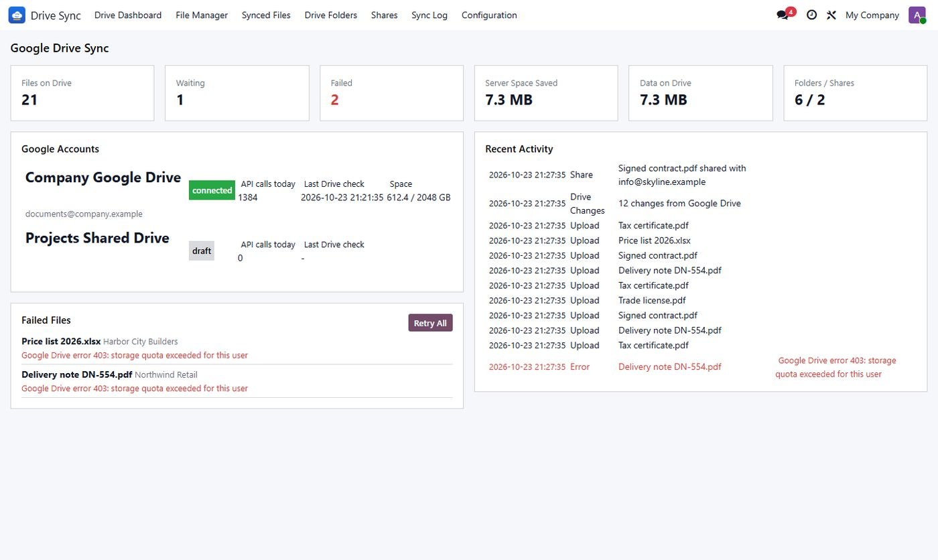
Task: Open the Projects Shared Drive account
Action: coord(97,238)
